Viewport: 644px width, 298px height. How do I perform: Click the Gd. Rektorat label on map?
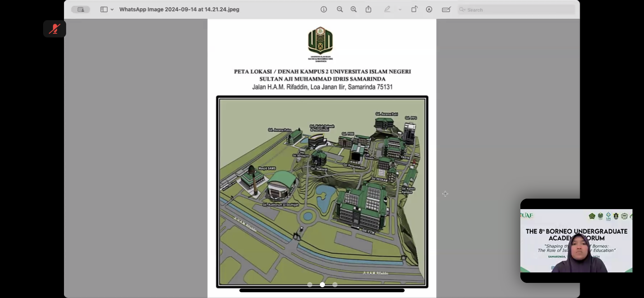(319, 169)
